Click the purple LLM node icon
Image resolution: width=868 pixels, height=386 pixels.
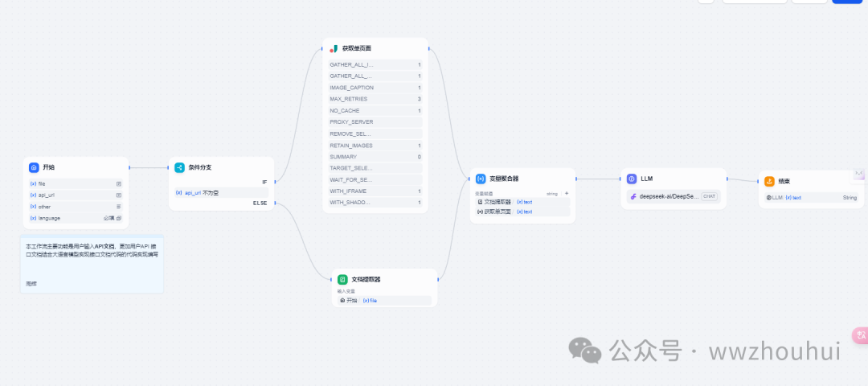point(632,179)
